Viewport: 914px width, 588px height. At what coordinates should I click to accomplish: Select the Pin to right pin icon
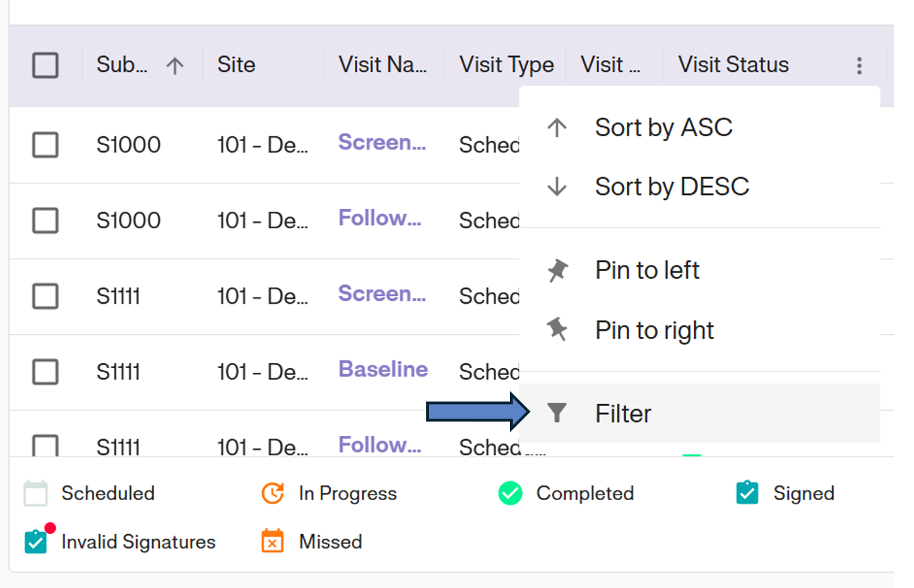coord(558,330)
